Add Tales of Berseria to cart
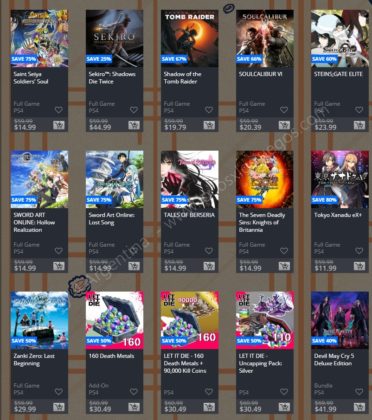Image resolution: width=372 pixels, height=420 pixels. tap(209, 266)
